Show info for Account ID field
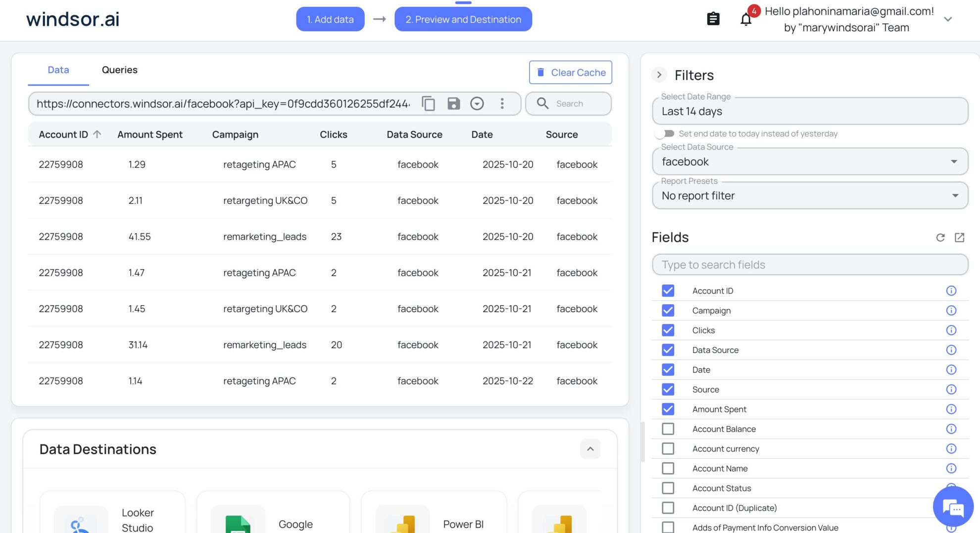The image size is (980, 533). click(x=951, y=291)
